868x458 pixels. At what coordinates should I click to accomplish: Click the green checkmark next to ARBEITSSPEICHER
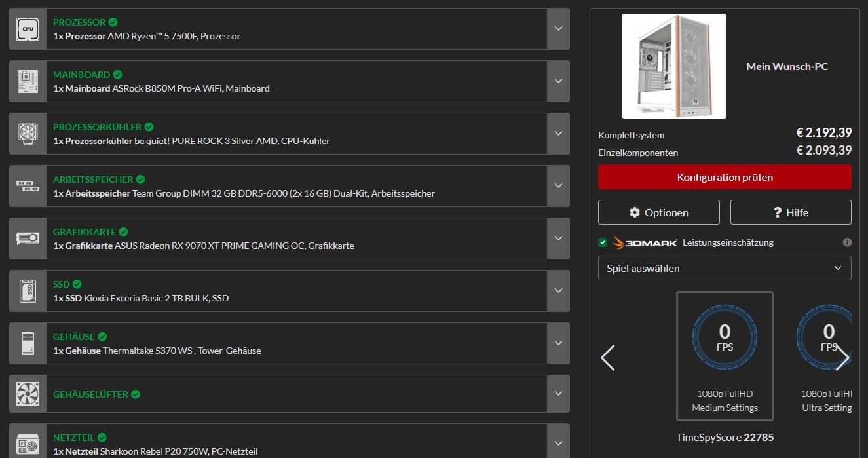click(141, 180)
